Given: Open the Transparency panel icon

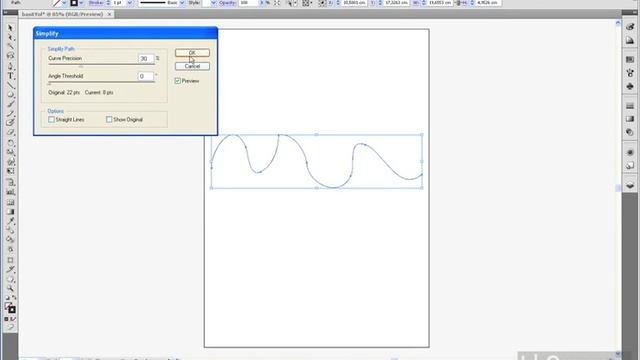Looking at the screenshot, I should (630, 133).
